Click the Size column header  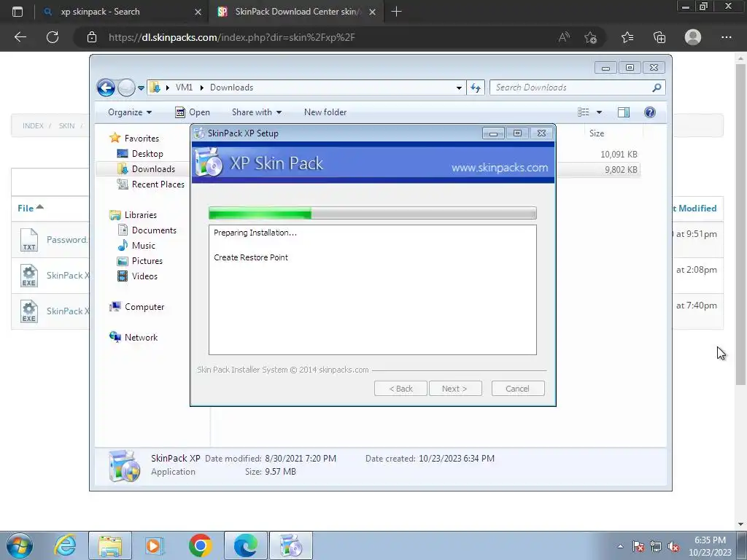click(597, 133)
